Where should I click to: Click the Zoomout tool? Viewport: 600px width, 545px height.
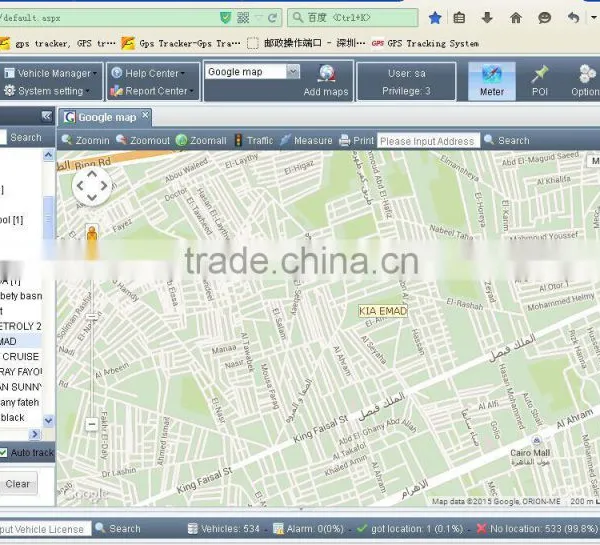pyautogui.click(x=143, y=140)
